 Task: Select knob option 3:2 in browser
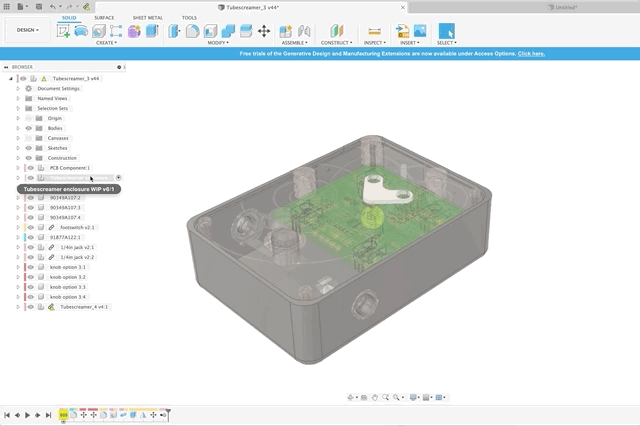coord(68,277)
